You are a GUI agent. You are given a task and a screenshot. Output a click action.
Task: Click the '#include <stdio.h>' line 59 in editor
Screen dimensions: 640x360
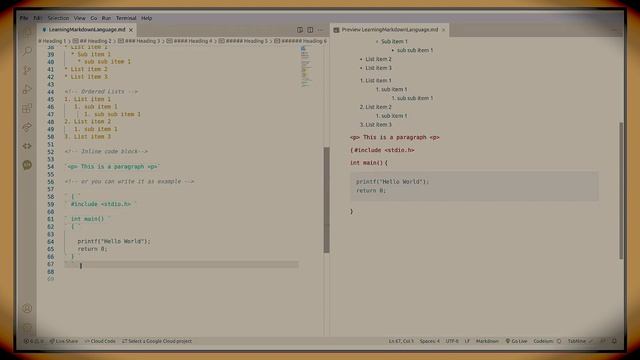pyautogui.click(x=101, y=204)
